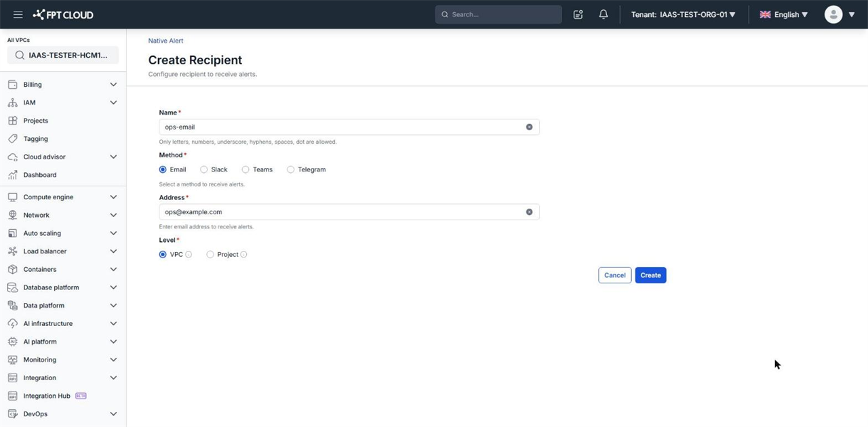This screenshot has width=868, height=427.
Task: Click the Integration API icon
Action: tap(12, 378)
